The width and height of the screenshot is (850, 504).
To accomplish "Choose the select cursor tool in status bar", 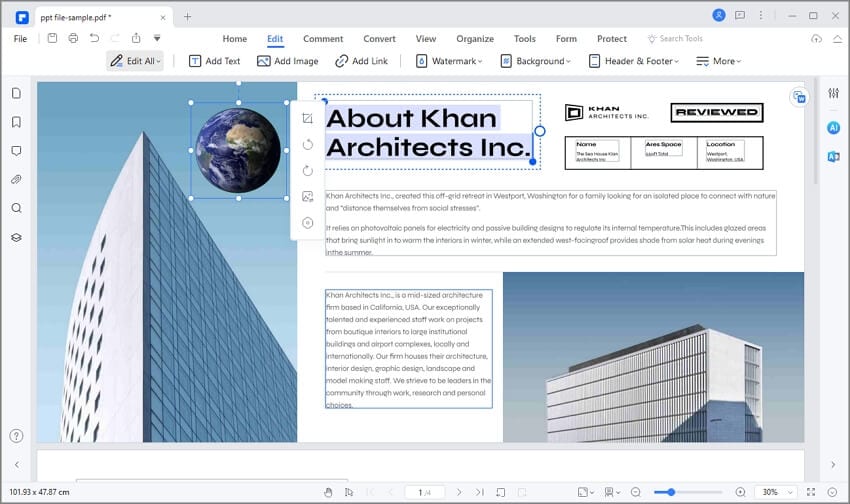I will click(349, 492).
